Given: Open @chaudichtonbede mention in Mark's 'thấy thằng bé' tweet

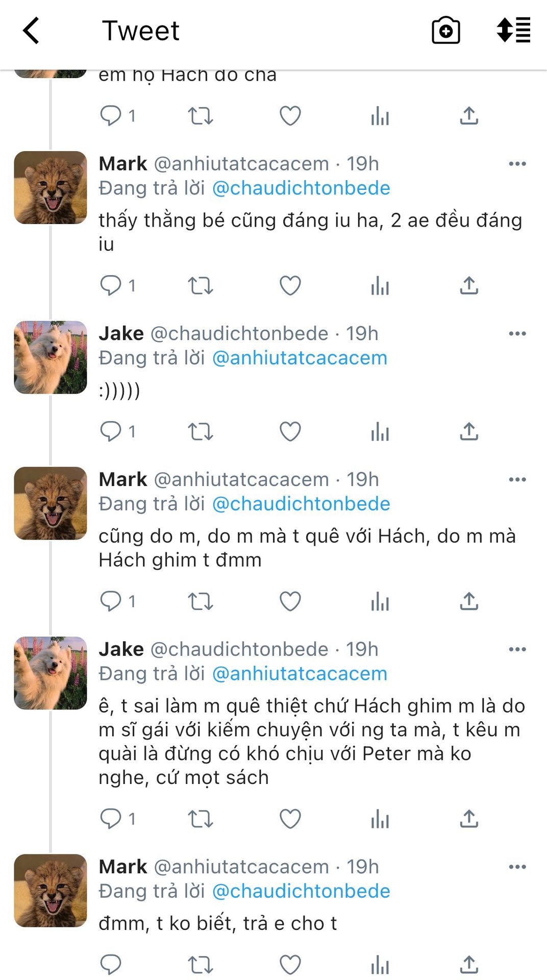Looking at the screenshot, I should (x=301, y=188).
